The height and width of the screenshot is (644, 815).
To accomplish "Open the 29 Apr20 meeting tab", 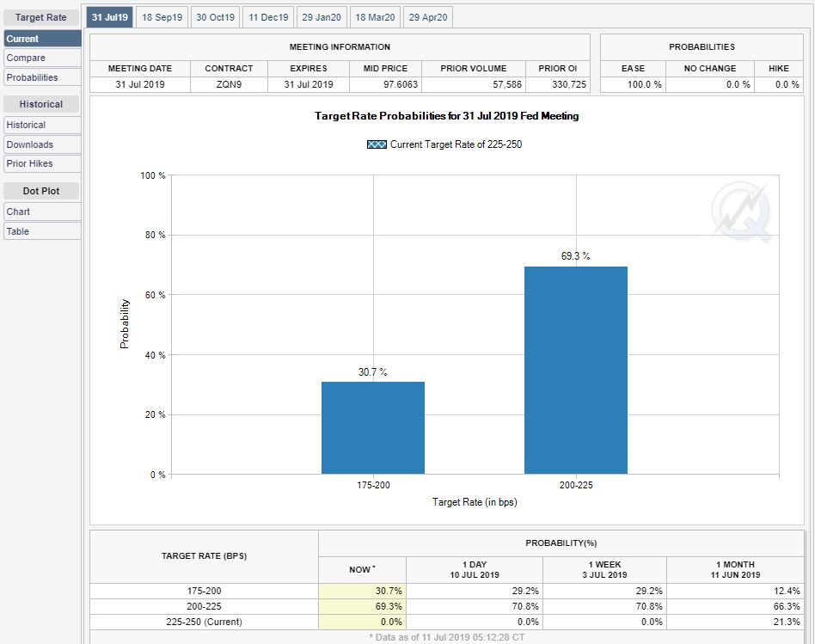I will (x=427, y=17).
